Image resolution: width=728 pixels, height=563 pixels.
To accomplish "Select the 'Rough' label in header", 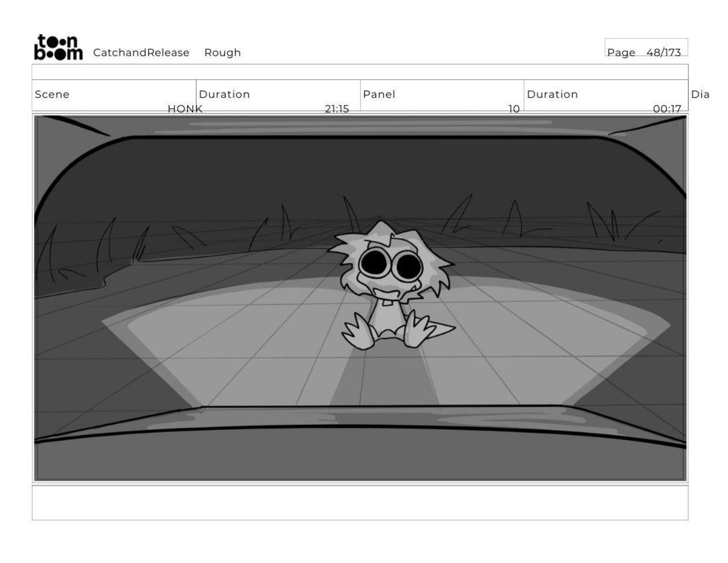I will (x=222, y=52).
